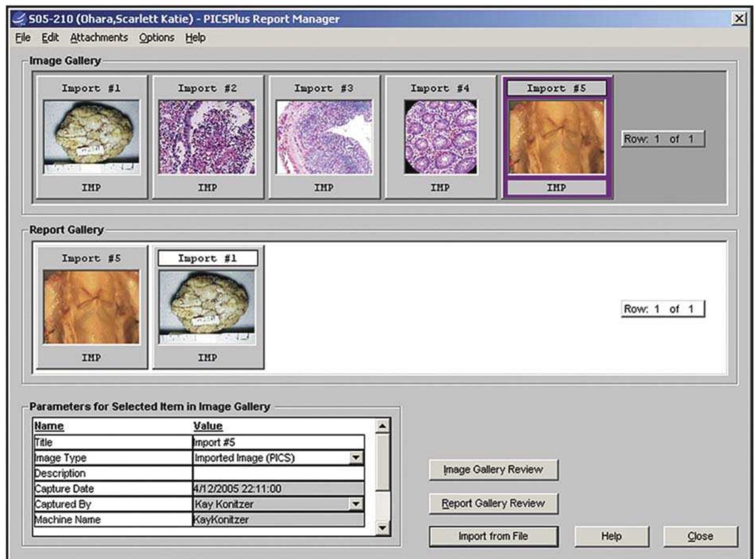
Task: Click the Capture Date value cell
Action: pyautogui.click(x=278, y=489)
